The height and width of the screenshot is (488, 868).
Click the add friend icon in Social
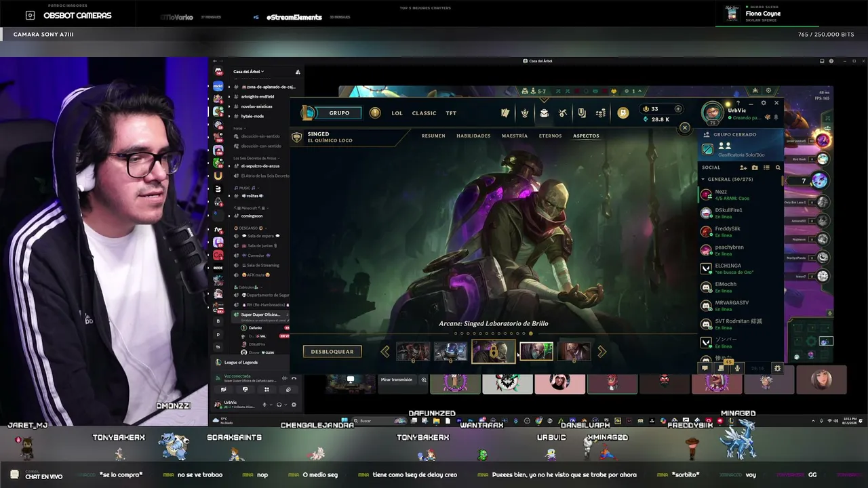[743, 167]
